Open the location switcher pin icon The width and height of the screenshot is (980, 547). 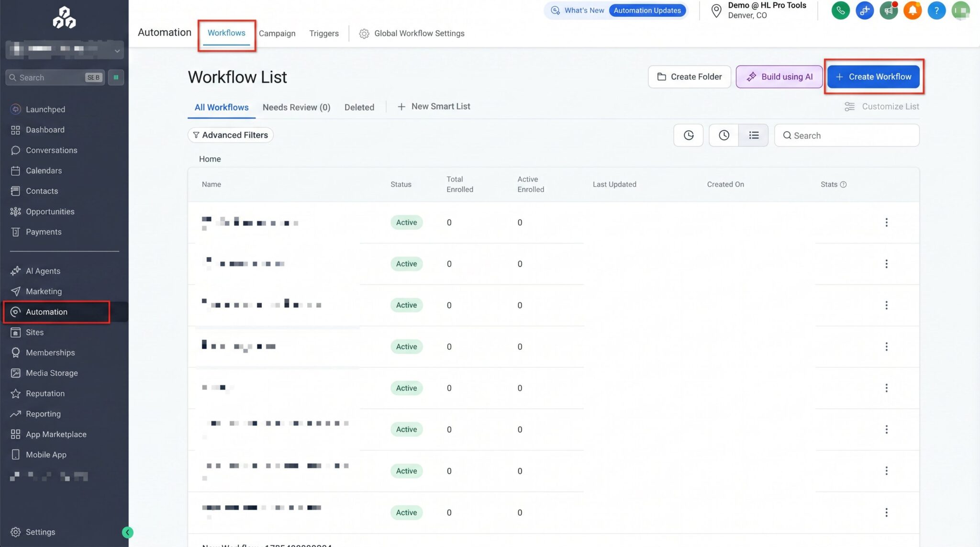click(716, 11)
